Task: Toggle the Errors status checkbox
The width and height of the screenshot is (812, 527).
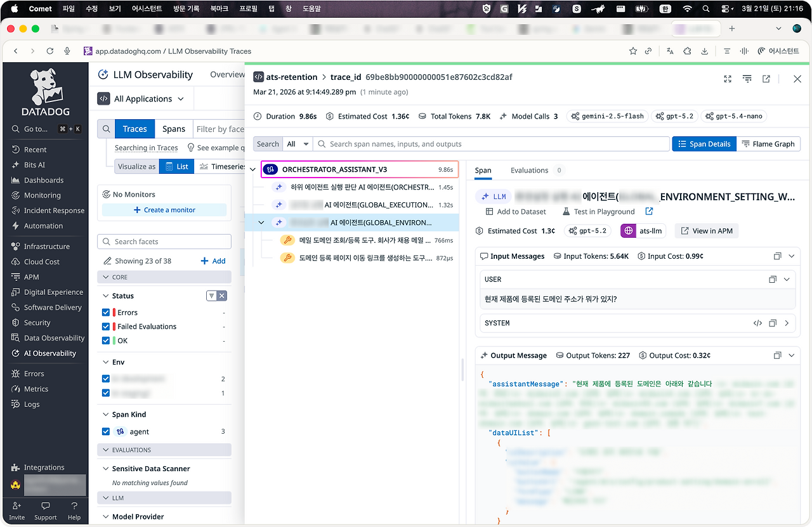Action: 106,313
